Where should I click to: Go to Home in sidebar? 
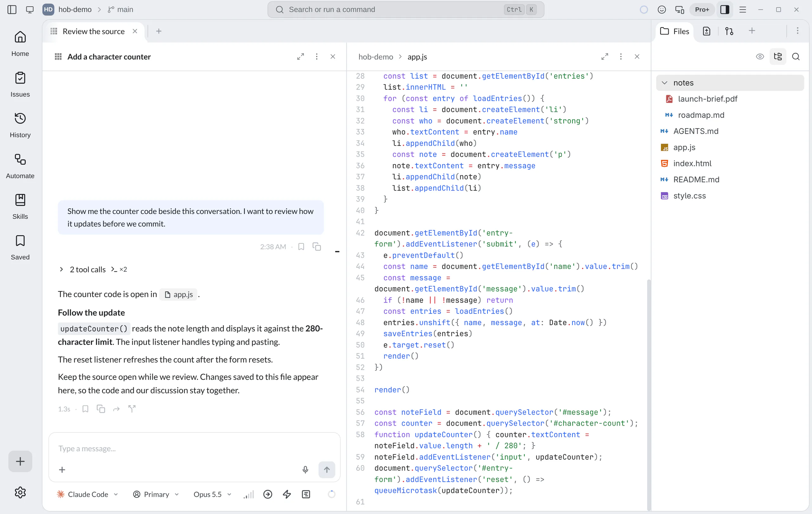(x=20, y=43)
